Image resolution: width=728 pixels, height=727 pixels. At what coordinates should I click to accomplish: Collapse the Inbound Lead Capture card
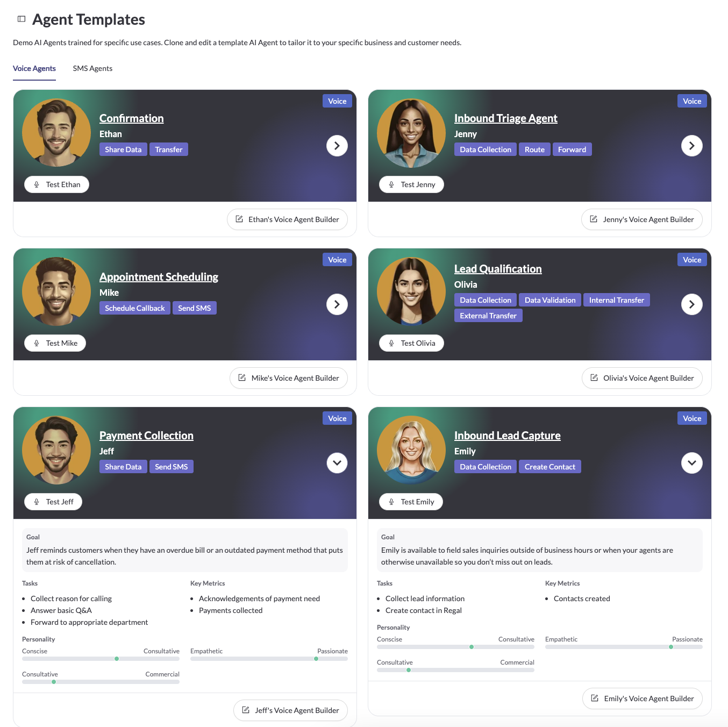[x=692, y=463]
